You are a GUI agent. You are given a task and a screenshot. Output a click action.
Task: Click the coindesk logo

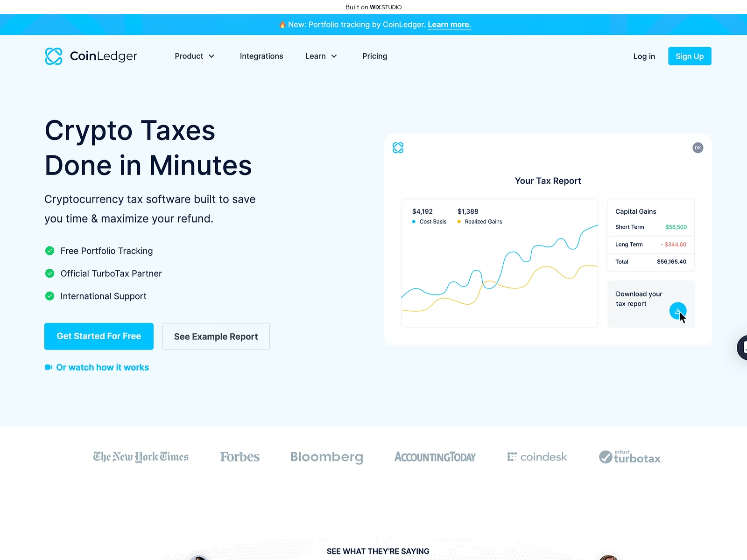pos(537,457)
